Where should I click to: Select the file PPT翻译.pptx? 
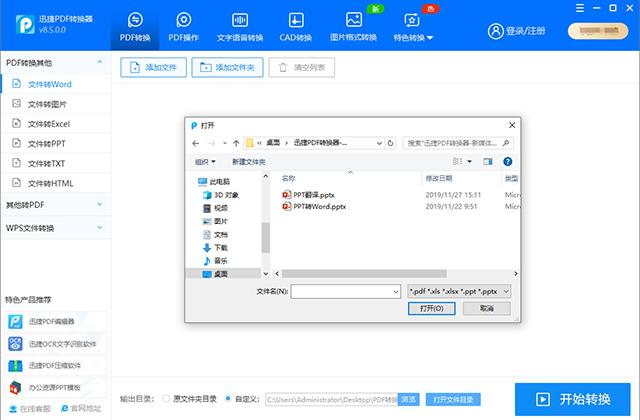pos(309,195)
